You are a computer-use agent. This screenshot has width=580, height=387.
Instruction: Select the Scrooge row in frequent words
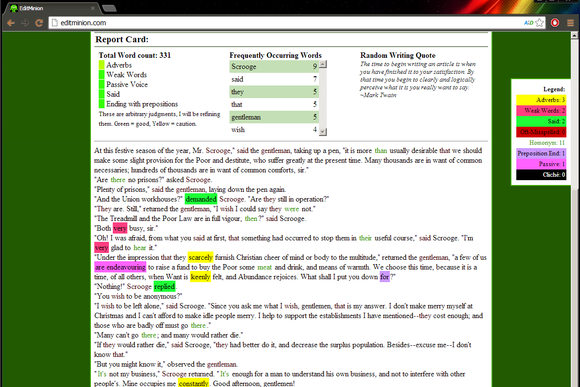tap(274, 67)
